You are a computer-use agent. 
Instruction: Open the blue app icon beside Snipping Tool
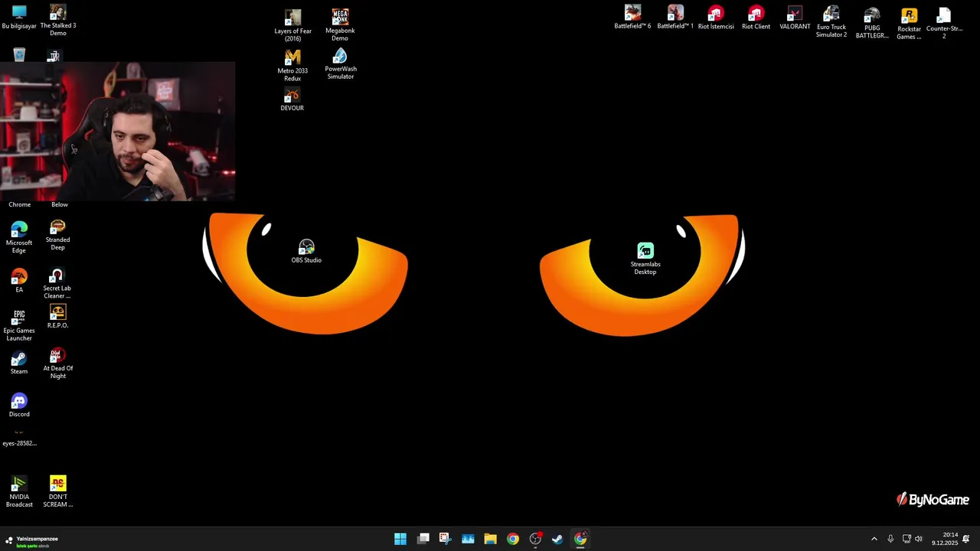coord(468,539)
